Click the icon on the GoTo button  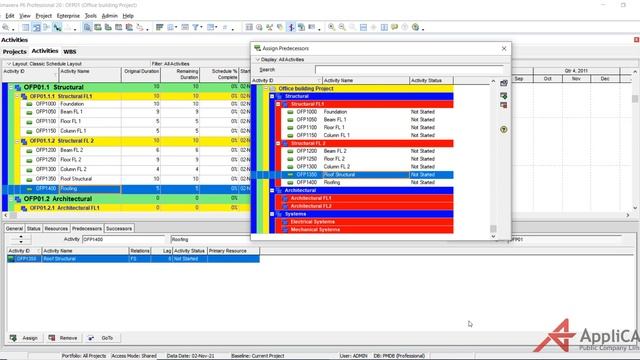coord(91,338)
